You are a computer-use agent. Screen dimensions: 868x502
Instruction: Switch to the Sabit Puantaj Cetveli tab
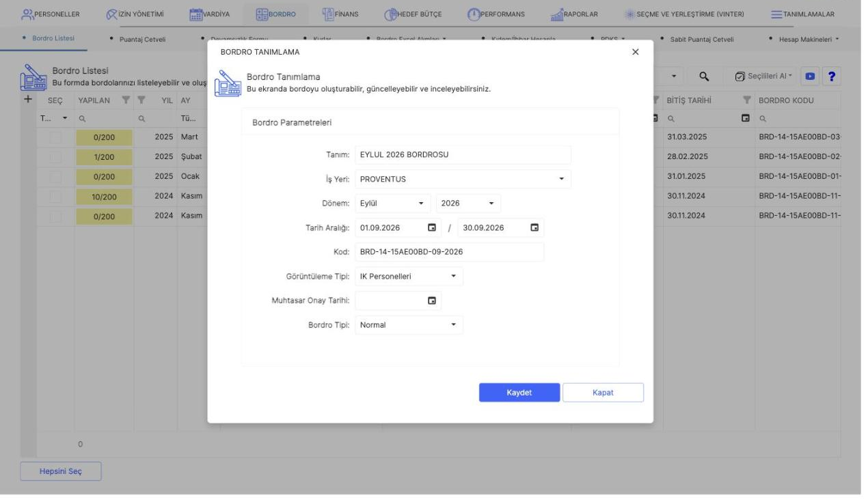[703, 39]
